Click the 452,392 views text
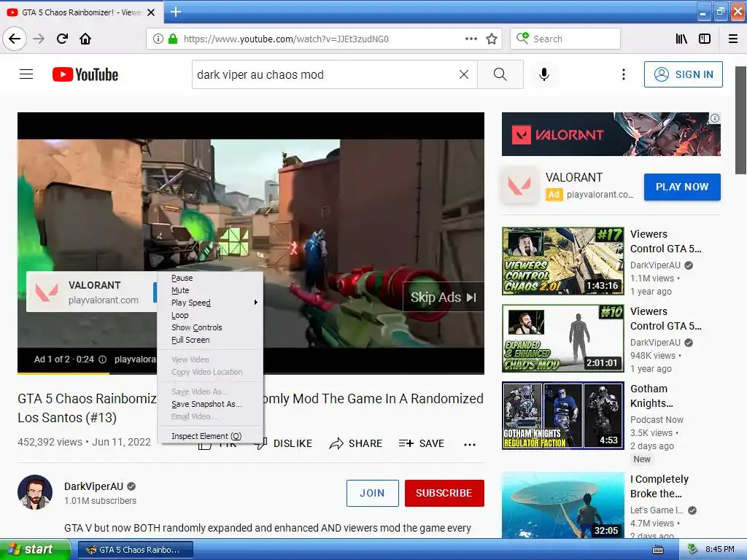Image resolution: width=747 pixels, height=560 pixels. click(x=50, y=442)
